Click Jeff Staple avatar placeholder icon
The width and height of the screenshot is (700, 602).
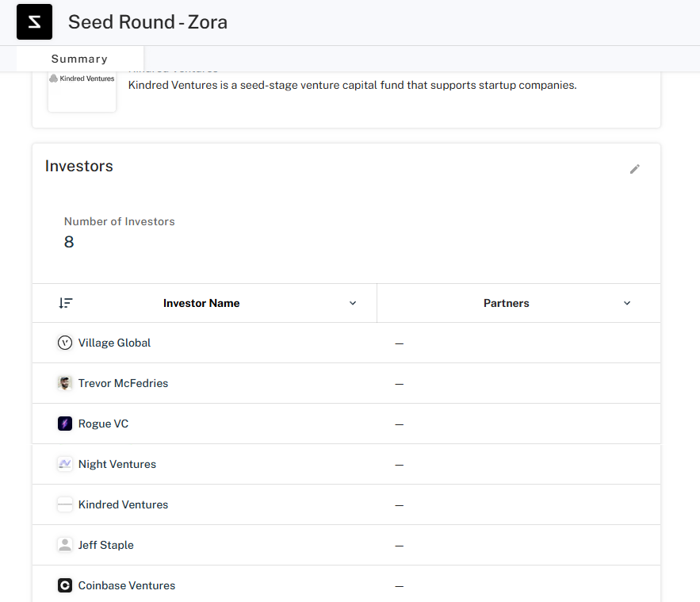[x=65, y=545]
